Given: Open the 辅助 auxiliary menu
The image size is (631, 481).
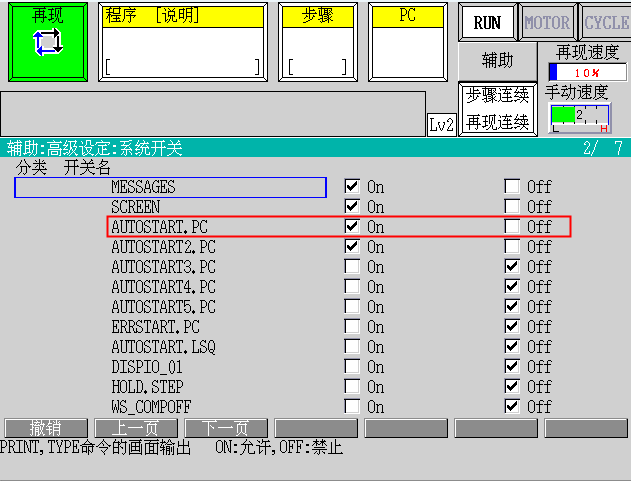Looking at the screenshot, I should tap(498, 61).
